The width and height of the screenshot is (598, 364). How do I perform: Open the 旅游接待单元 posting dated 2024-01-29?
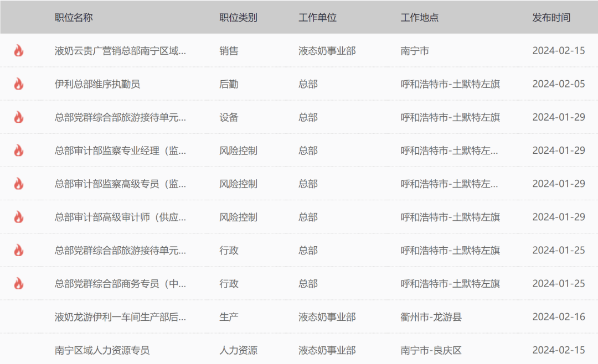click(x=120, y=117)
